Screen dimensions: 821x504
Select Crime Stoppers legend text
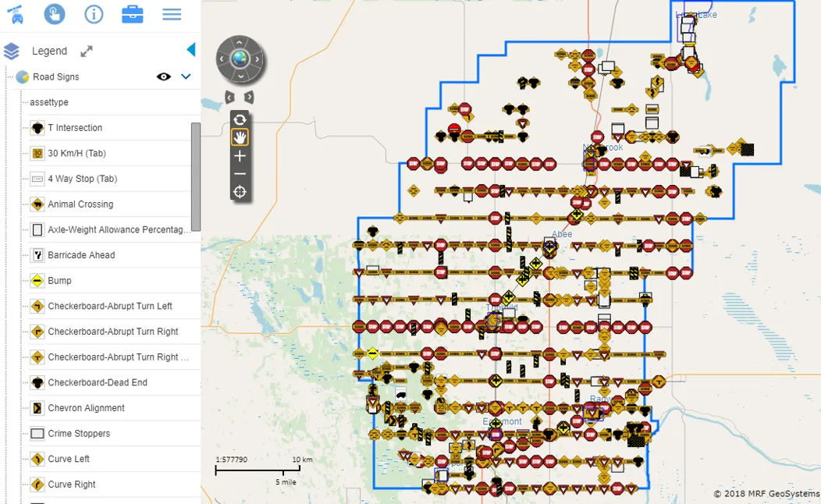click(x=79, y=434)
